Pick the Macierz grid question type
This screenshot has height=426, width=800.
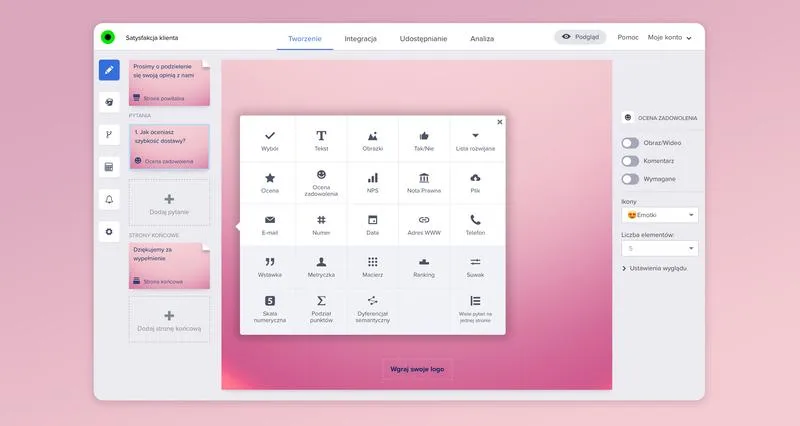(372, 266)
